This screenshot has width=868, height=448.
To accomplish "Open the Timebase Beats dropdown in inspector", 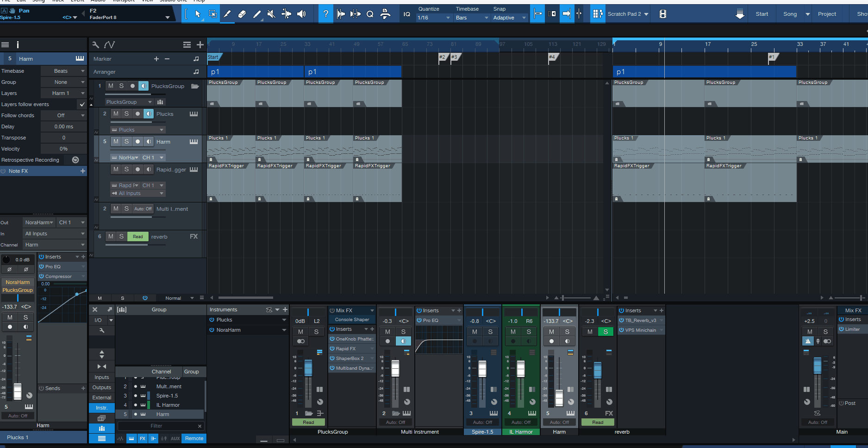I will (x=63, y=71).
